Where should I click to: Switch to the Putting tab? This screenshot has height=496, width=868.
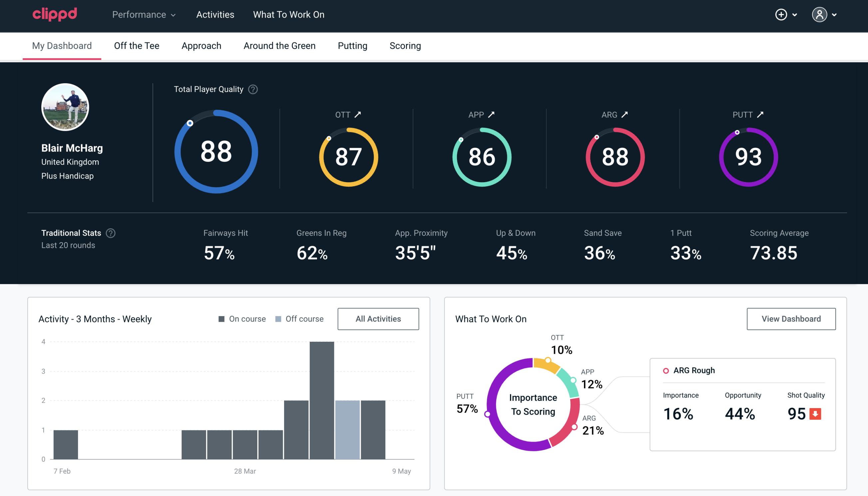pyautogui.click(x=352, y=45)
